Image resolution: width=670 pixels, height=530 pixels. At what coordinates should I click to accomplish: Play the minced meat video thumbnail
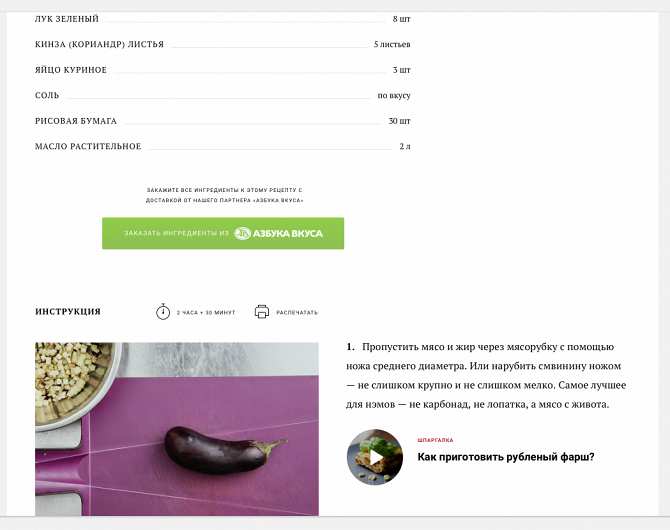[x=375, y=457]
